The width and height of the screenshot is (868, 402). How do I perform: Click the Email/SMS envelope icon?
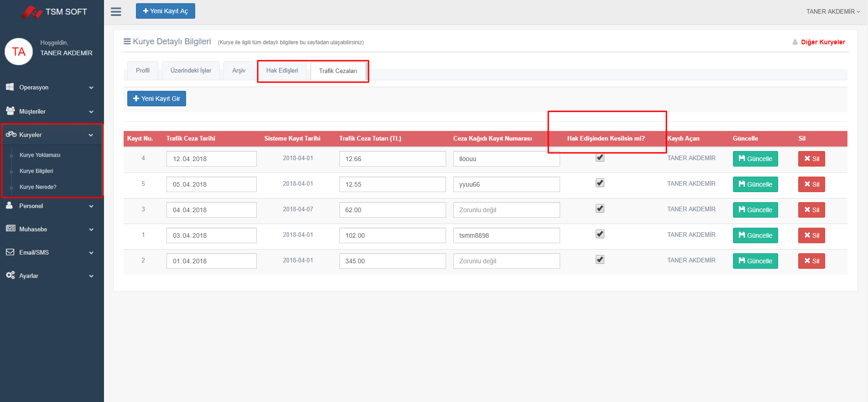[x=10, y=252]
